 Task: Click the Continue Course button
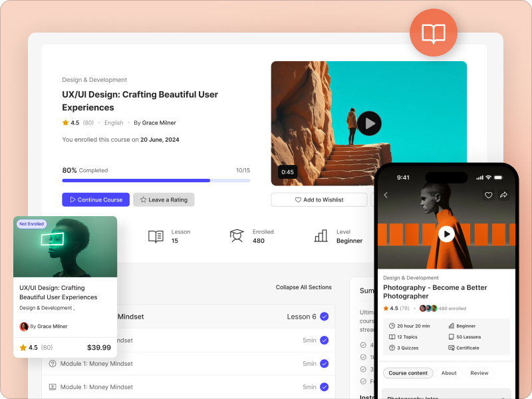coord(96,199)
